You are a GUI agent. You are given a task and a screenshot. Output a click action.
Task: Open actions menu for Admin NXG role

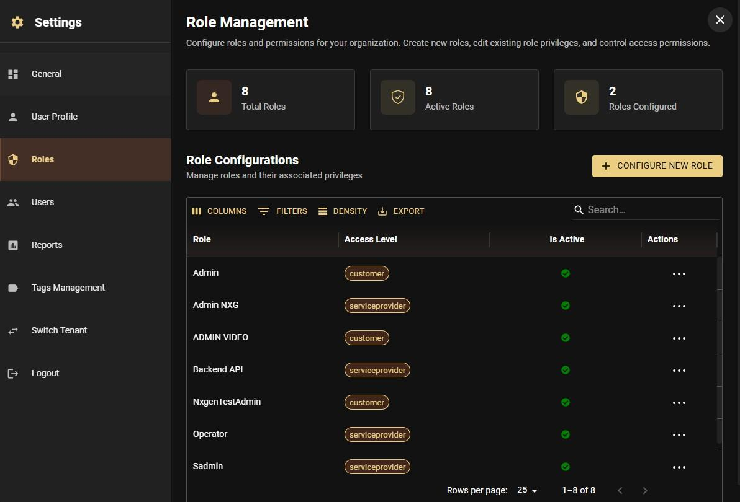(679, 306)
